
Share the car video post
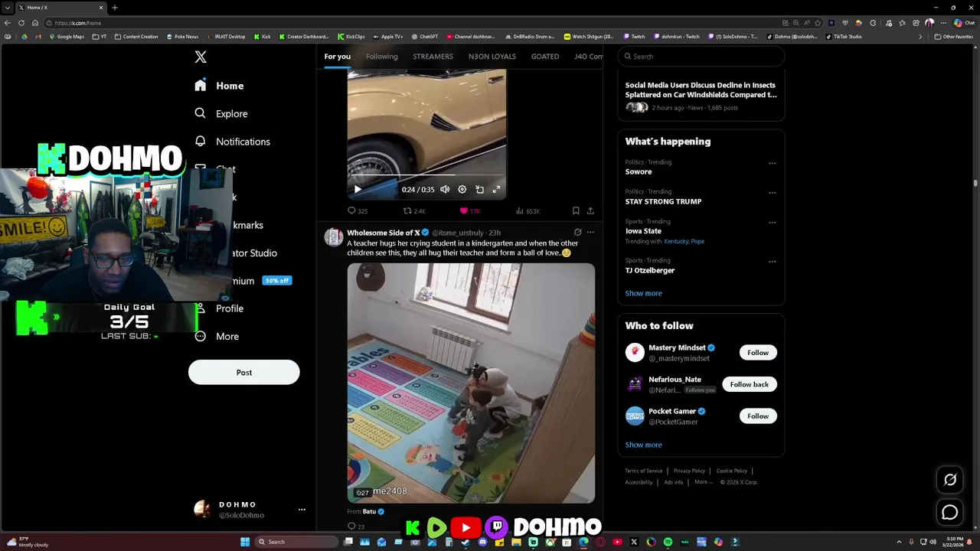coord(590,211)
